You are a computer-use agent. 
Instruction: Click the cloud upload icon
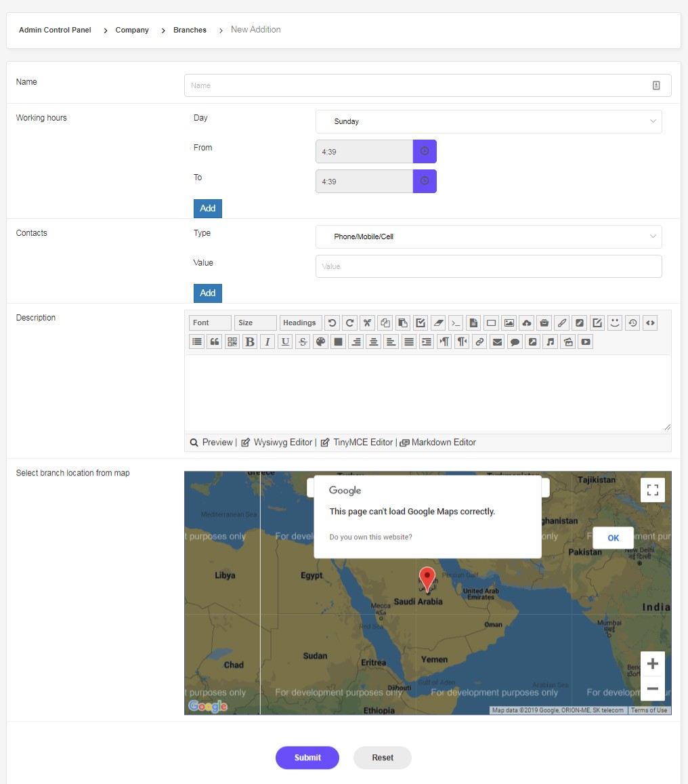pos(527,323)
